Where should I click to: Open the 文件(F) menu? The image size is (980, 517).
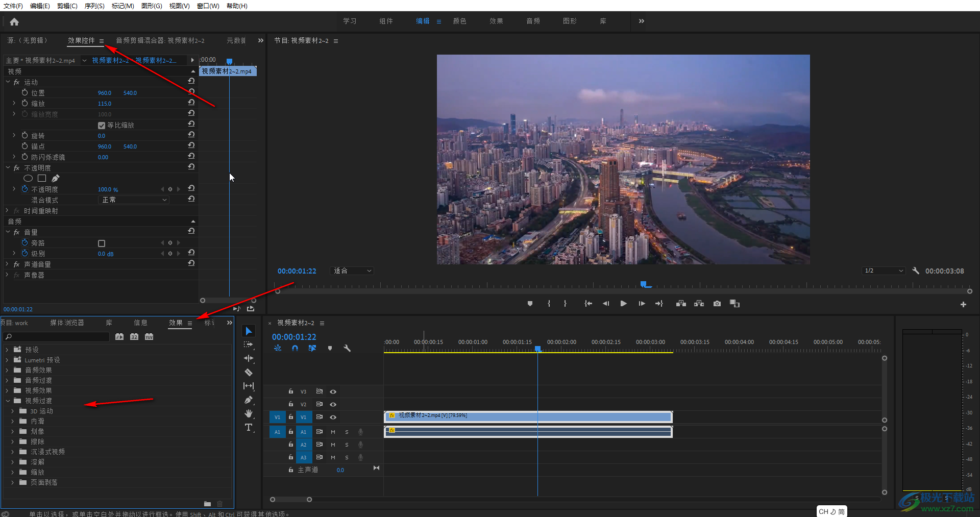pos(13,6)
